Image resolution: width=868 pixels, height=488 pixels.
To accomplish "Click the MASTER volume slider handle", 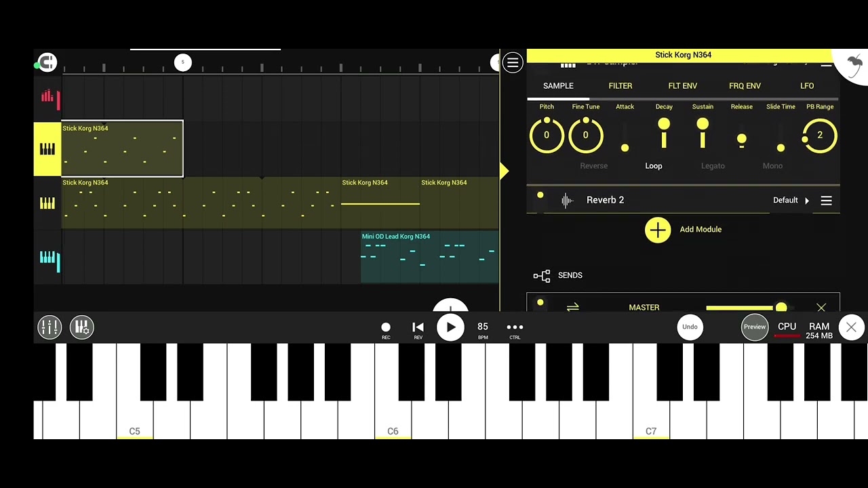I will tap(781, 308).
